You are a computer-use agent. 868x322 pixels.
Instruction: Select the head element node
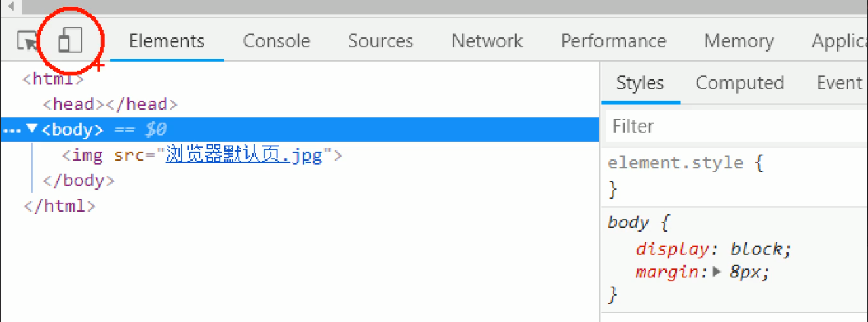(x=110, y=104)
